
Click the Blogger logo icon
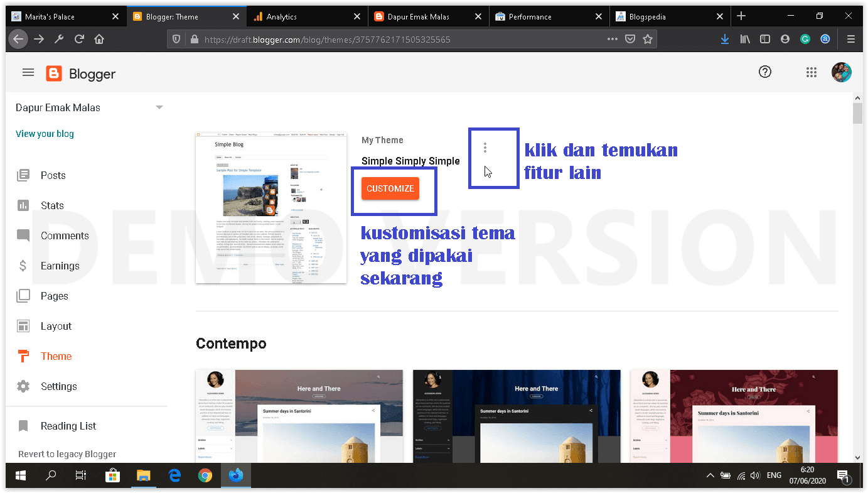[x=54, y=73]
